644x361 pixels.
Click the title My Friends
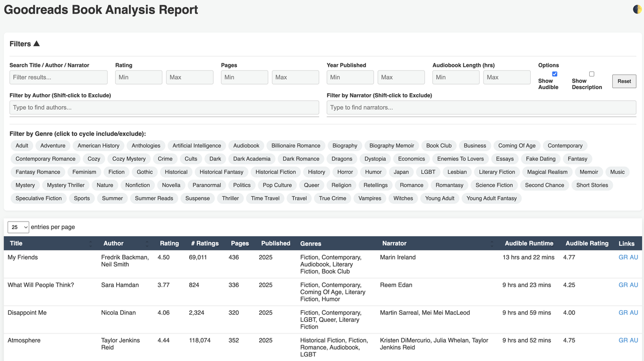pos(23,257)
